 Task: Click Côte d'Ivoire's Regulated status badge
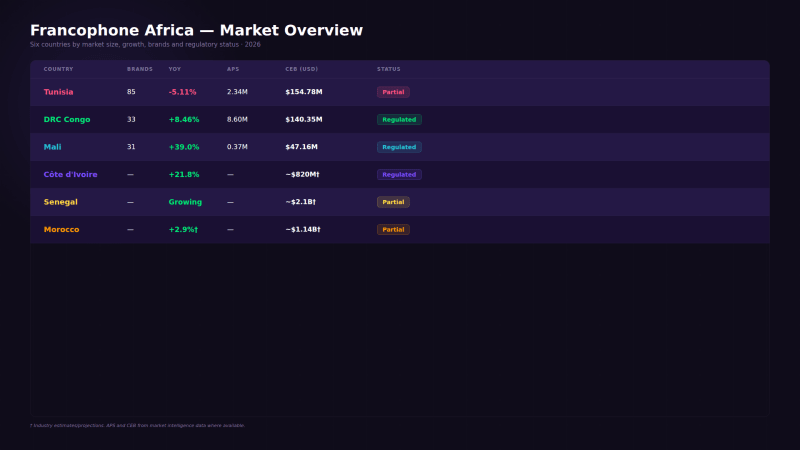[399, 174]
